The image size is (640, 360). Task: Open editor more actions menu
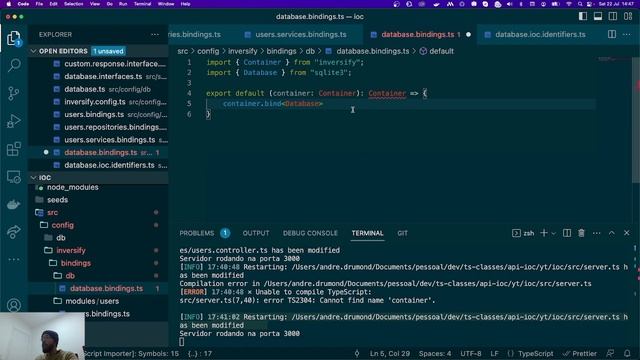coord(627,34)
